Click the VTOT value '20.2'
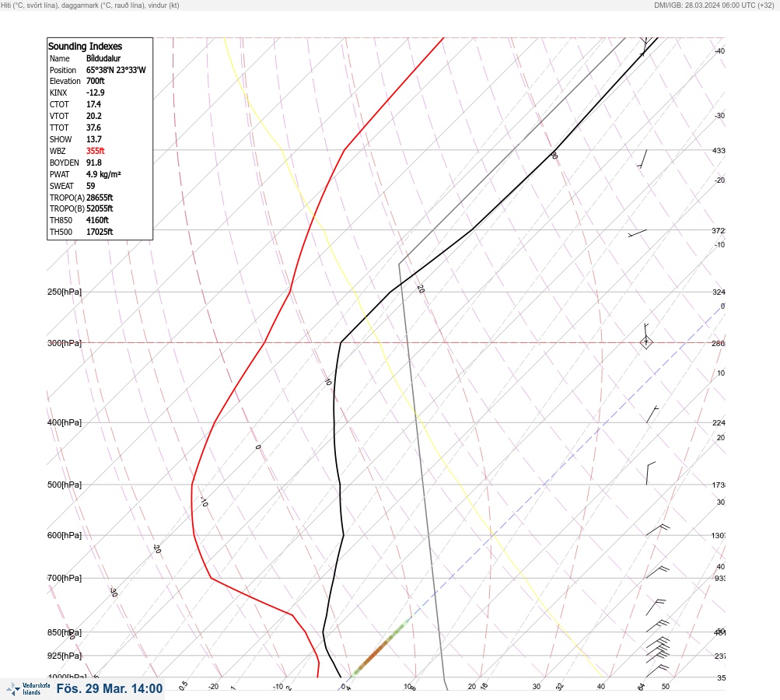 [94, 116]
